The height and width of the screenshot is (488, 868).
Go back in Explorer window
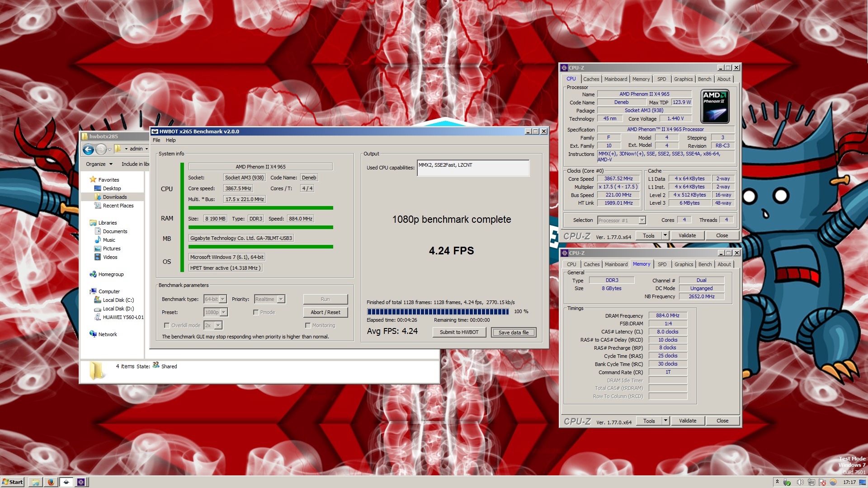pyautogui.click(x=89, y=149)
